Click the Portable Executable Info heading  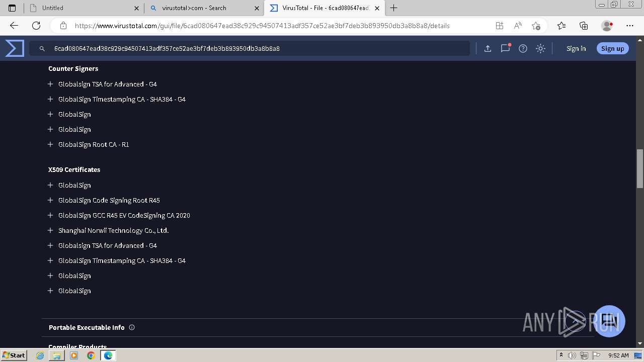[x=87, y=327]
